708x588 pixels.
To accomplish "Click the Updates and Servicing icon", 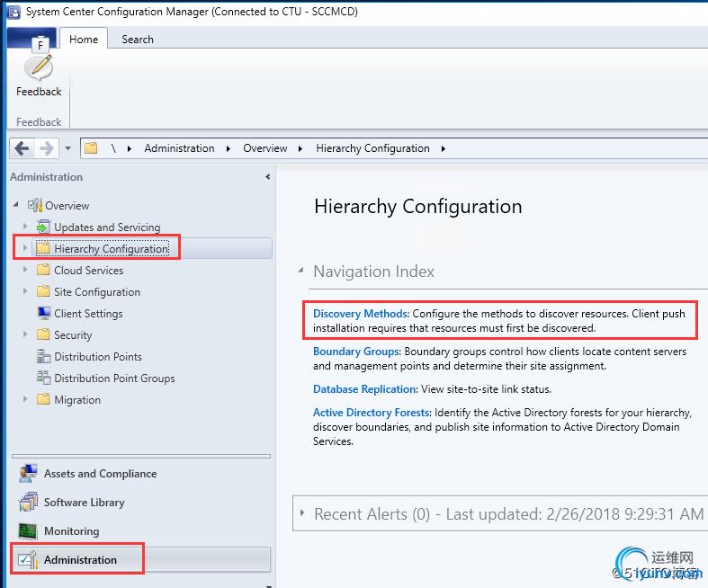I will 43,227.
